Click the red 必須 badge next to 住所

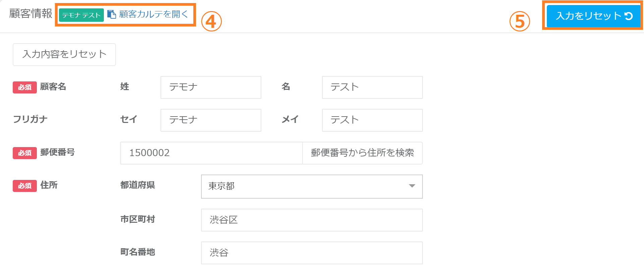coord(25,186)
